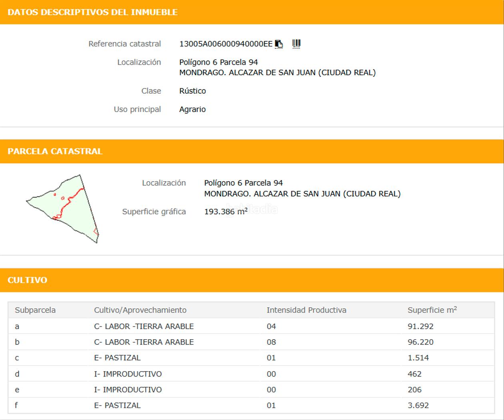Click the IMPRODUCTIVO cell in subparcela d row
504x420 pixels.
click(128, 374)
